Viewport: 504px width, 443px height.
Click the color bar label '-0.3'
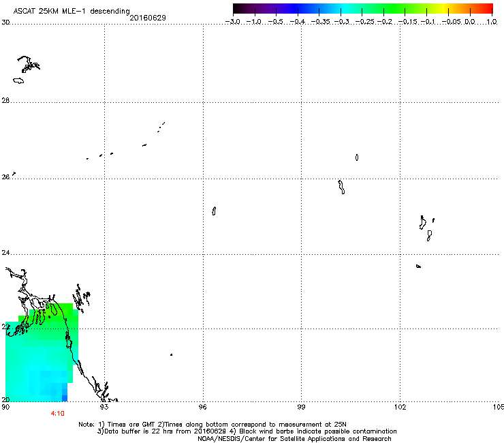point(342,22)
